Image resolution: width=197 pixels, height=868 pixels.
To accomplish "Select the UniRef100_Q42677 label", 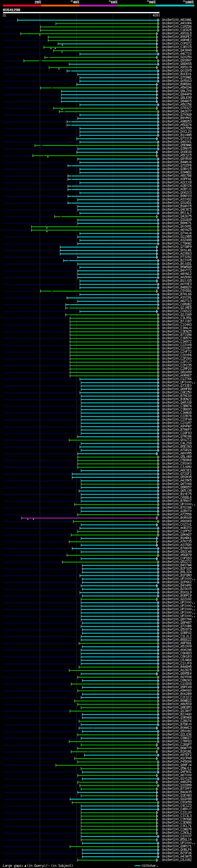I will [x=177, y=111].
